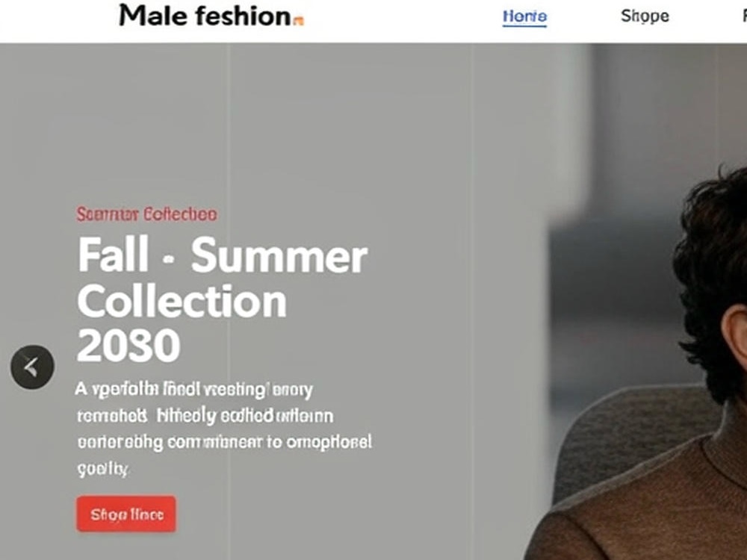Click the word Fall in the headline

pyautogui.click(x=113, y=255)
